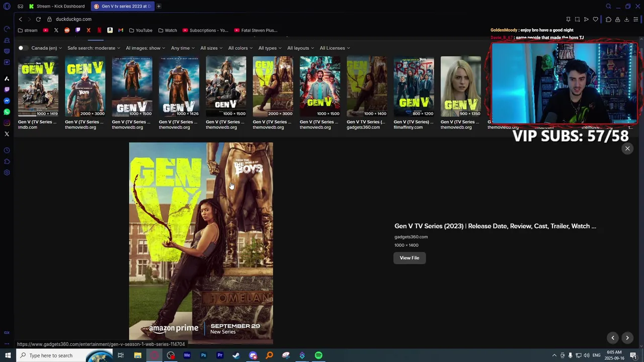Open AI images: show dropdown
The width and height of the screenshot is (644, 362).
click(x=145, y=48)
